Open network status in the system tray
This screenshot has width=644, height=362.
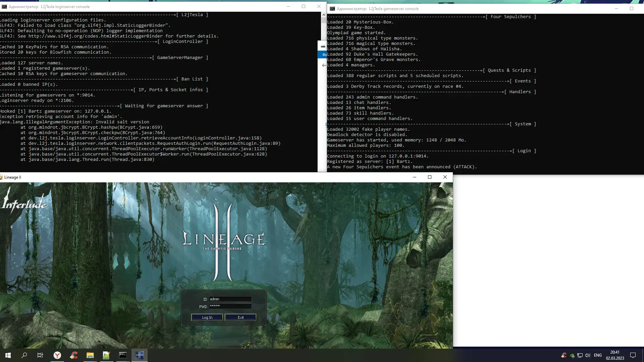[580, 355]
